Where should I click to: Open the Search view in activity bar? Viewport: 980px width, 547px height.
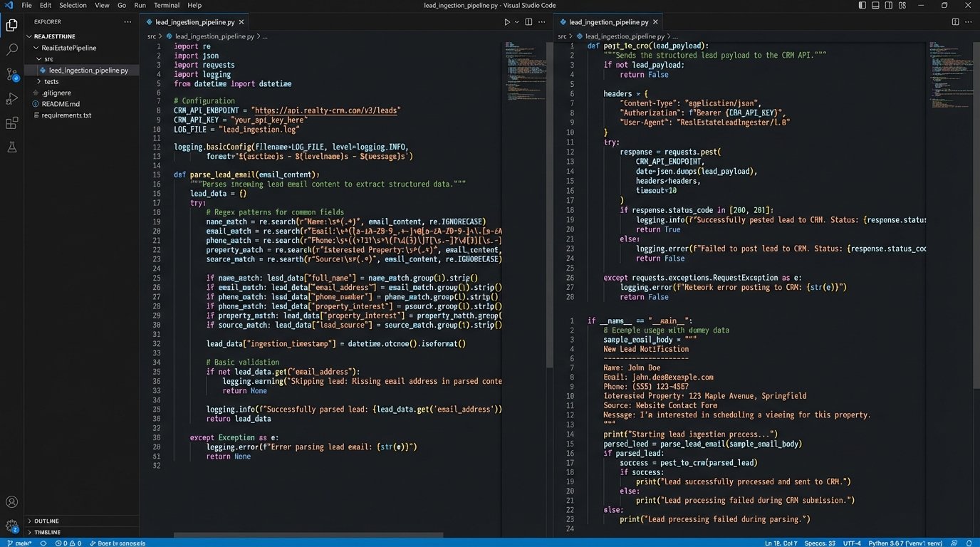tap(12, 50)
